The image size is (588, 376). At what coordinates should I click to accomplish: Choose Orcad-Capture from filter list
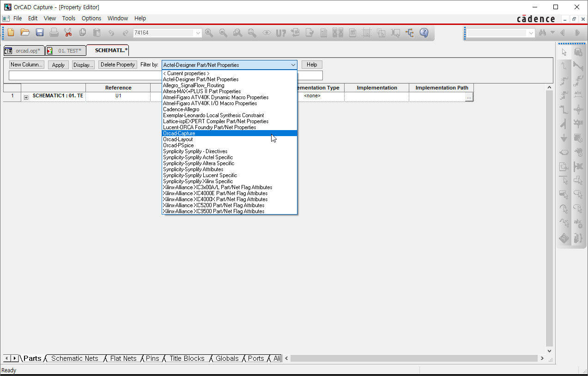tap(230, 133)
